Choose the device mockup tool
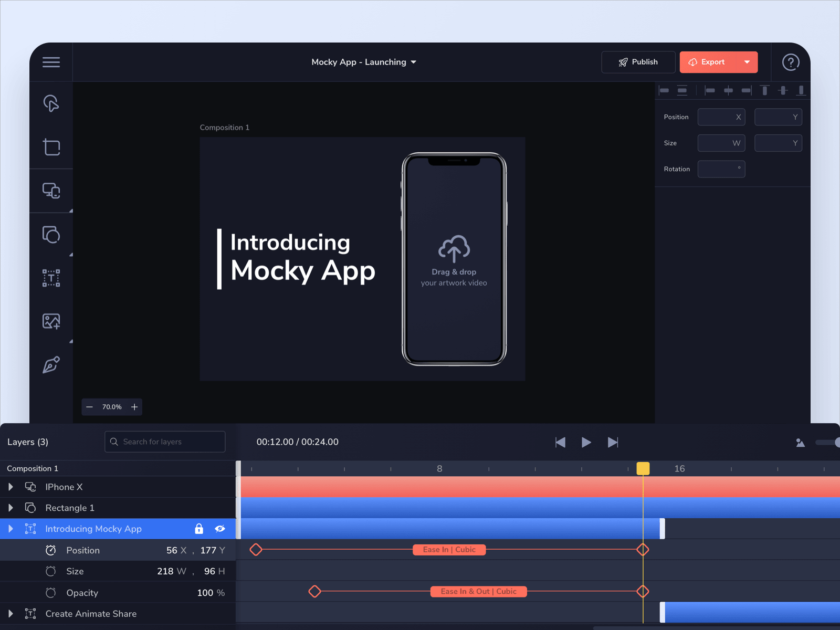 pos(51,191)
